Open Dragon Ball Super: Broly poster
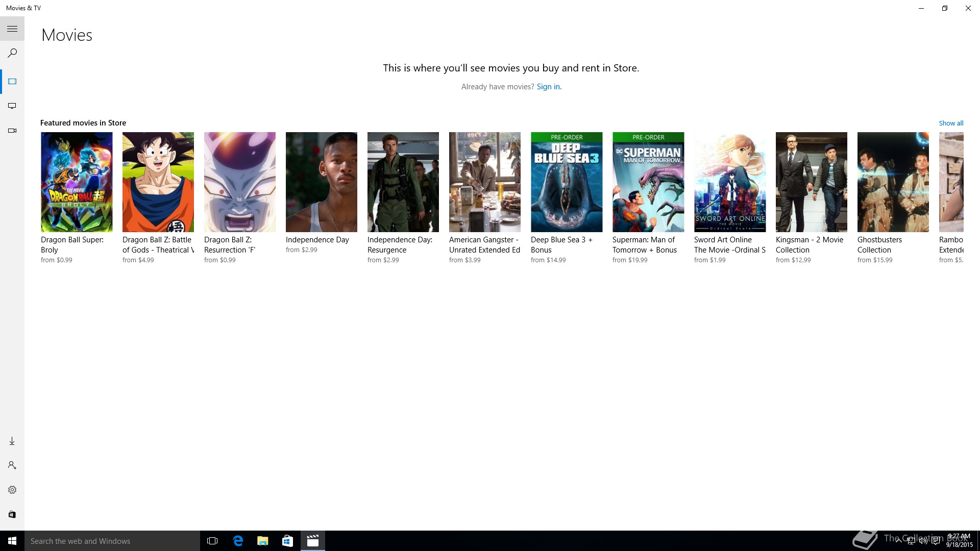The height and width of the screenshot is (551, 980). pyautogui.click(x=77, y=182)
